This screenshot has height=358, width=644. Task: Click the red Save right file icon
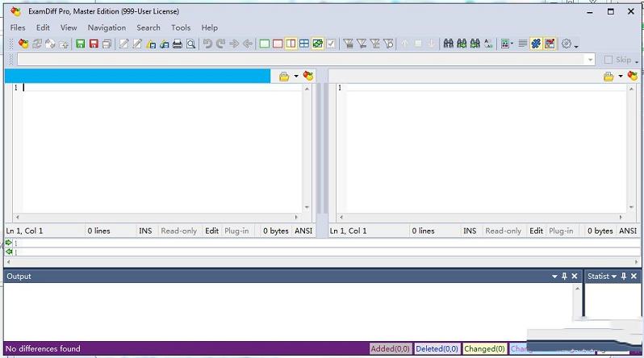[x=94, y=44]
